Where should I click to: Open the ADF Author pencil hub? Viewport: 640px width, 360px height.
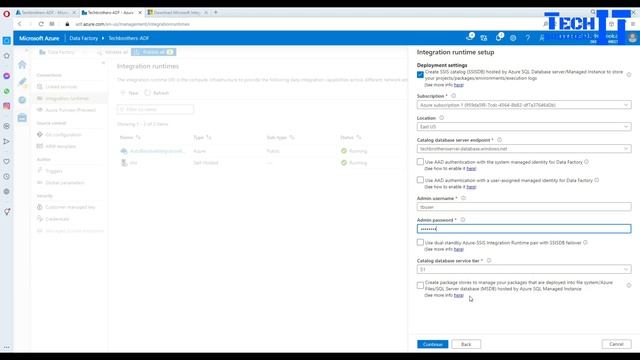pos(22,82)
